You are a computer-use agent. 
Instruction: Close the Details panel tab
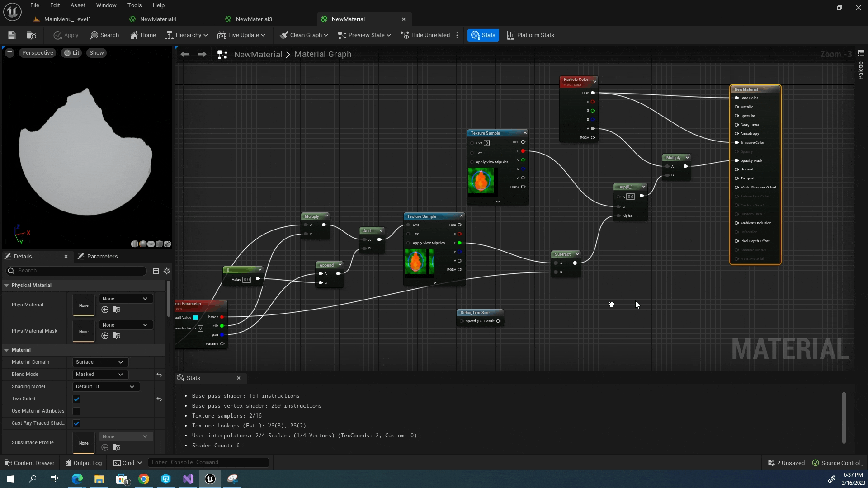point(66,256)
